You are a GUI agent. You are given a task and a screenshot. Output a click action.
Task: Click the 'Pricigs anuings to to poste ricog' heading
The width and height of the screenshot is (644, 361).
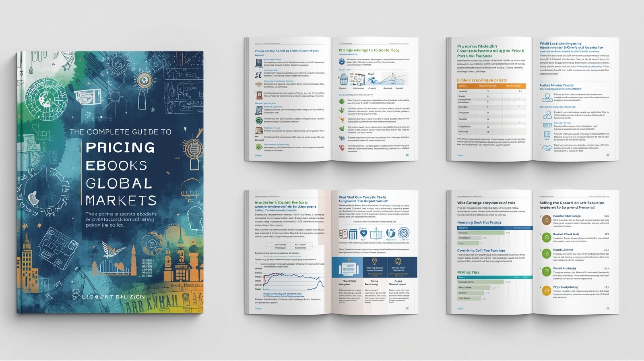[369, 51]
